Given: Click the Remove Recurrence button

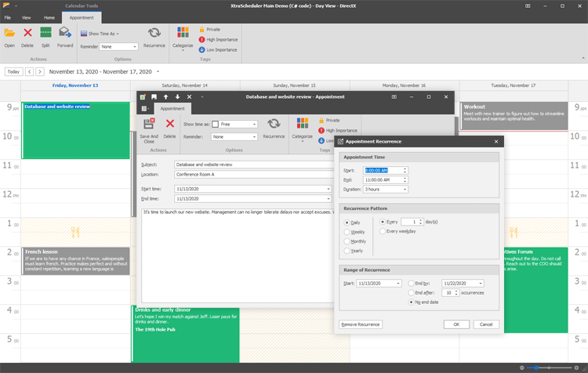Looking at the screenshot, I should (x=361, y=324).
